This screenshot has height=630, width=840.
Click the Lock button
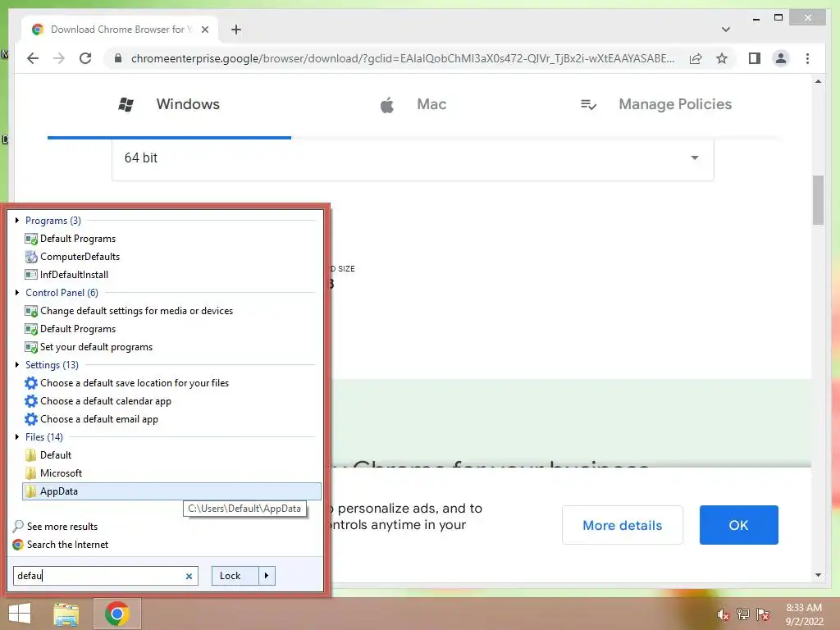[235, 576]
